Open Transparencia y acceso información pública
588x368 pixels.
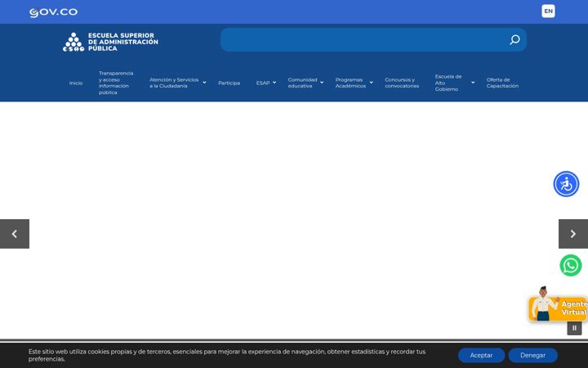[116, 83]
